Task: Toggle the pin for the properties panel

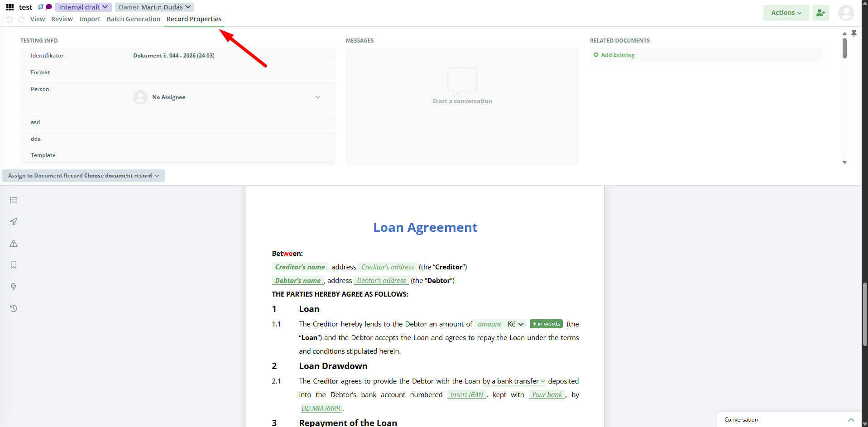Action: pyautogui.click(x=854, y=34)
